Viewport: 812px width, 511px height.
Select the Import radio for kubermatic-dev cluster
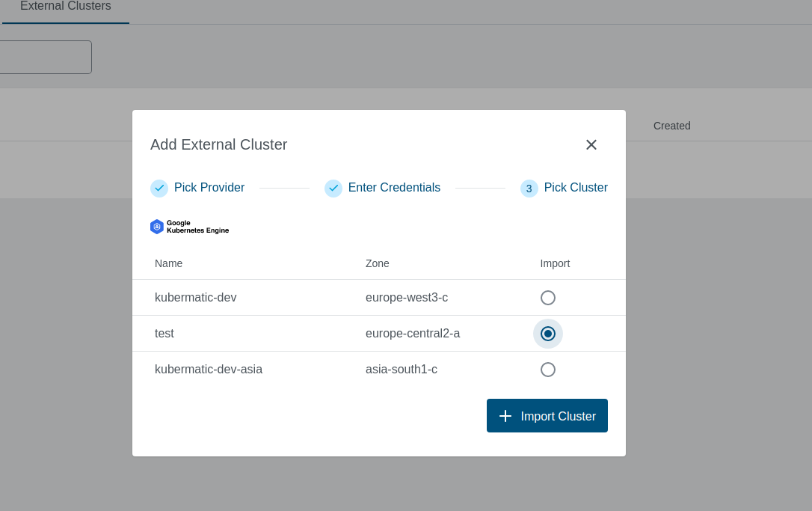pos(548,297)
